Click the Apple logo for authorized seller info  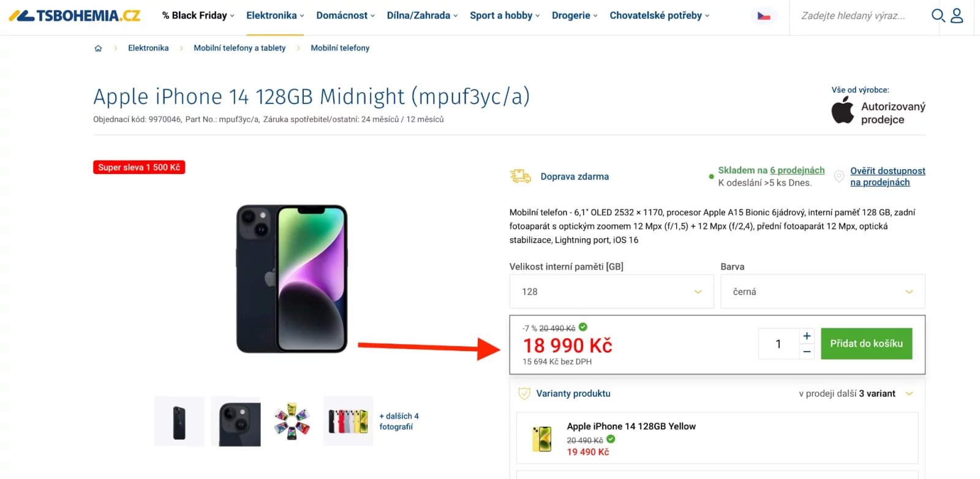(842, 111)
